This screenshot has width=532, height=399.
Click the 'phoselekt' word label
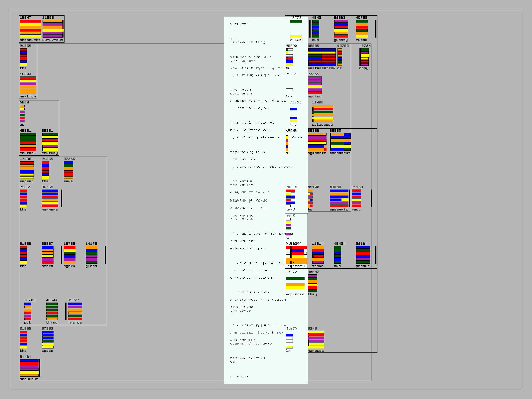[30, 40]
